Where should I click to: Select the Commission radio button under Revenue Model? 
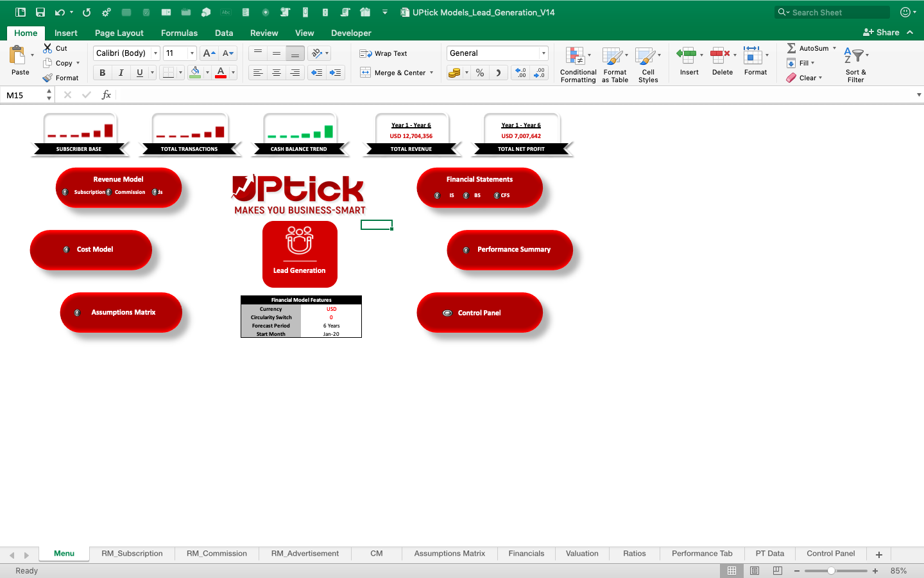coord(109,192)
